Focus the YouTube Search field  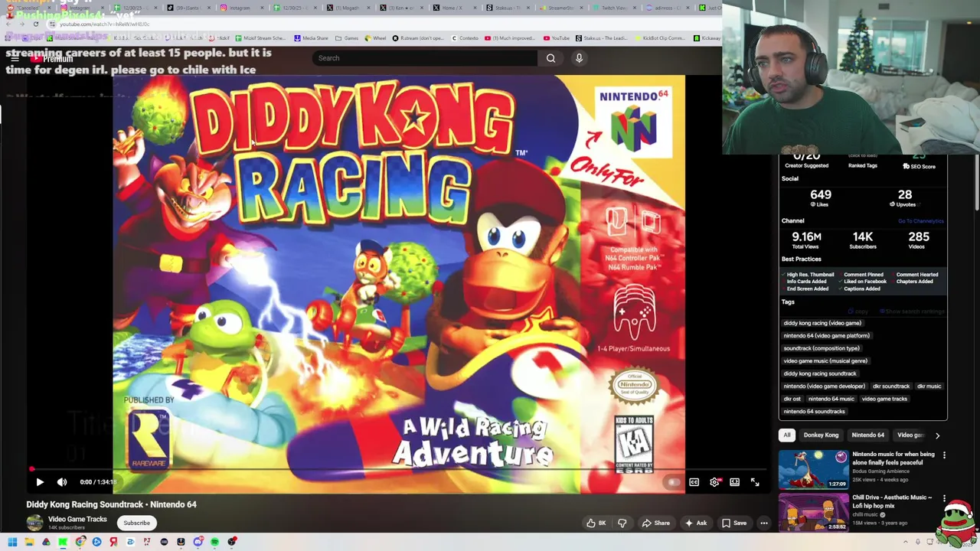[425, 58]
